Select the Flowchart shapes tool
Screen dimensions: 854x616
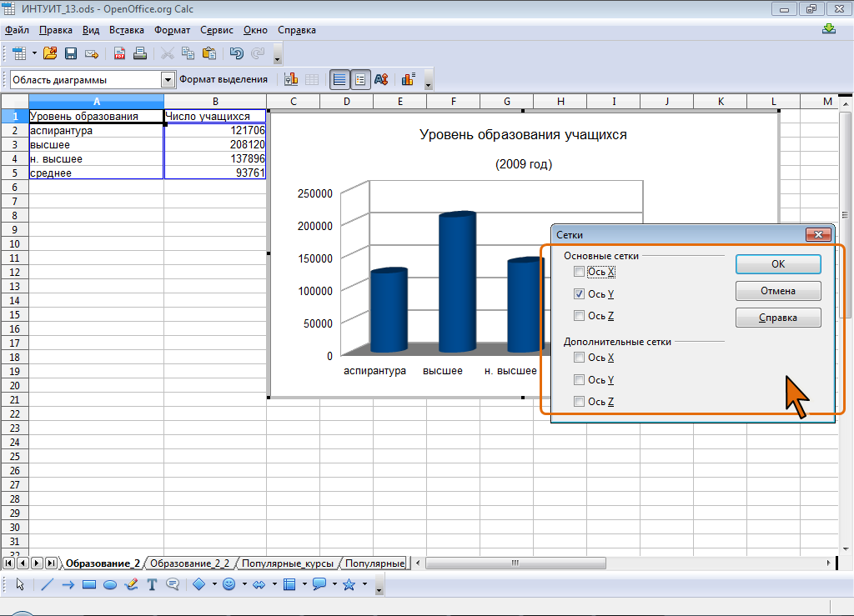pos(289,584)
